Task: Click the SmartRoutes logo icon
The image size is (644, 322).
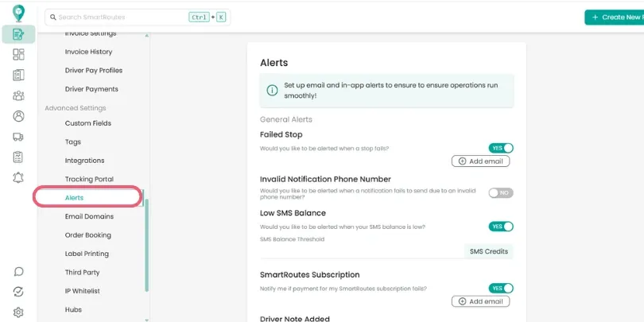Action: click(18, 13)
